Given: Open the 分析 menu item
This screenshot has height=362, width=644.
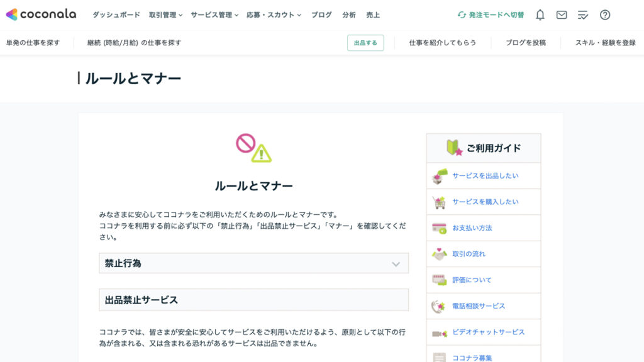Looking at the screenshot, I should click(x=349, y=15).
